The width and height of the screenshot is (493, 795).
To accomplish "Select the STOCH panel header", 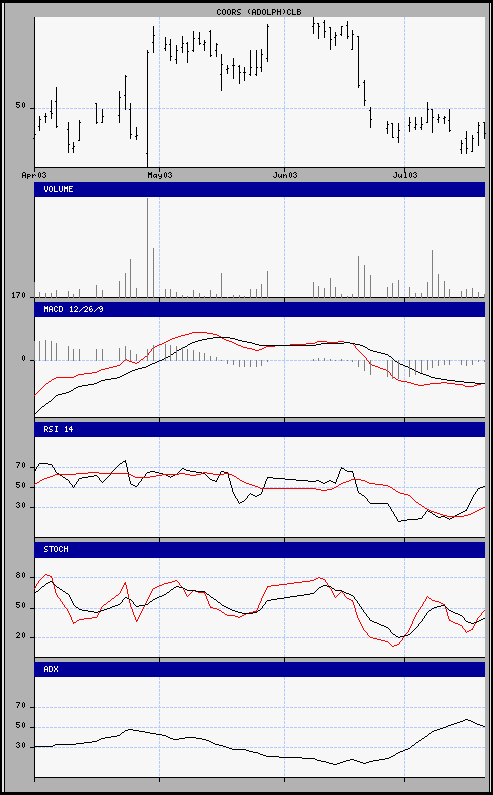I will 260,550.
